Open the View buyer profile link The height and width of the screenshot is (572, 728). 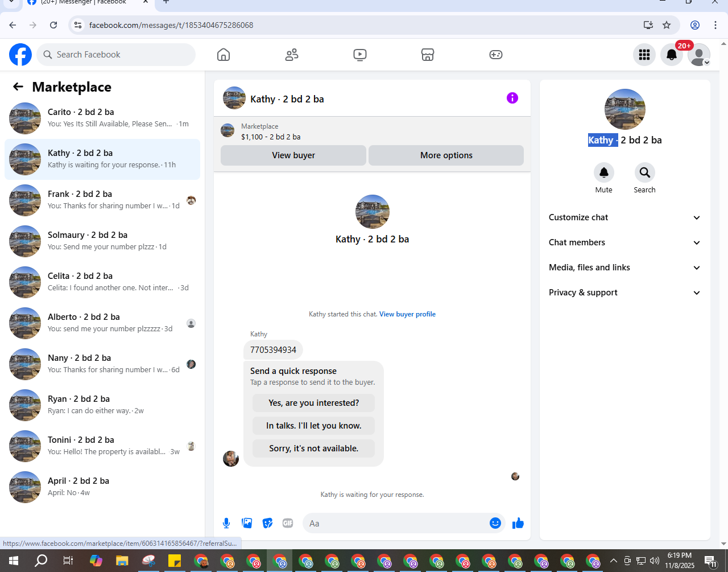pyautogui.click(x=407, y=314)
